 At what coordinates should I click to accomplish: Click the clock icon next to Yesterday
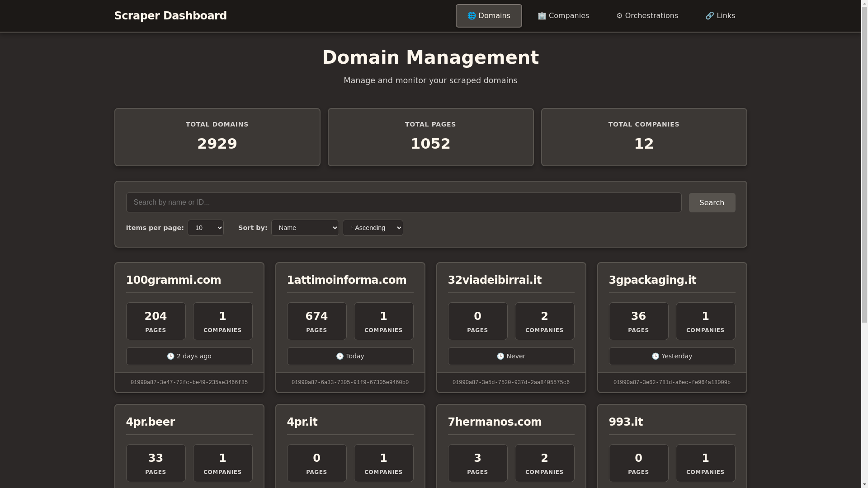(x=655, y=356)
